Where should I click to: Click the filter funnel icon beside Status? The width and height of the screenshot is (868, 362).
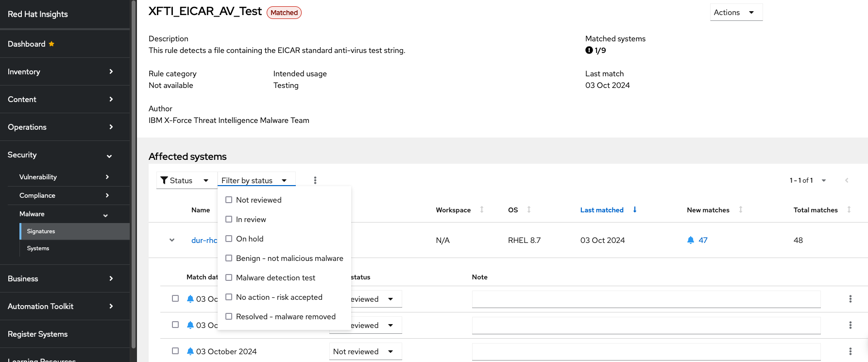tap(164, 180)
